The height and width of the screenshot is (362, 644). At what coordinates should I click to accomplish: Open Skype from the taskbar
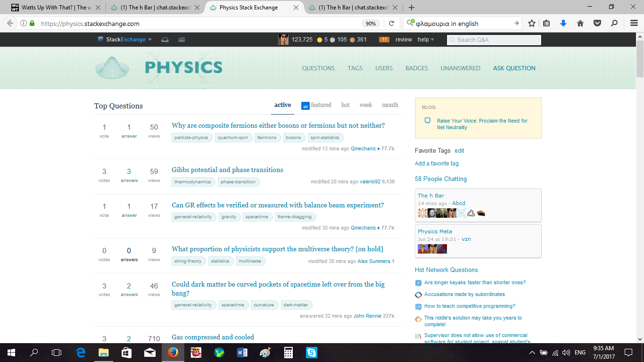(x=311, y=352)
